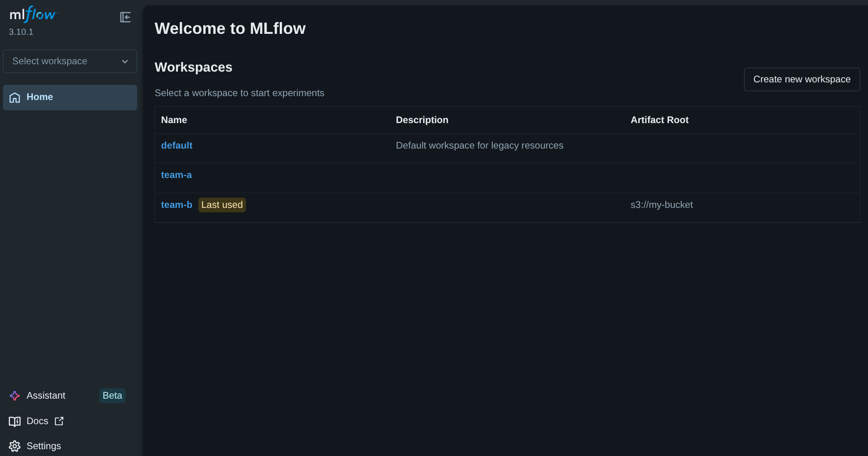
Task: Open the default workspace link
Action: pyautogui.click(x=177, y=145)
